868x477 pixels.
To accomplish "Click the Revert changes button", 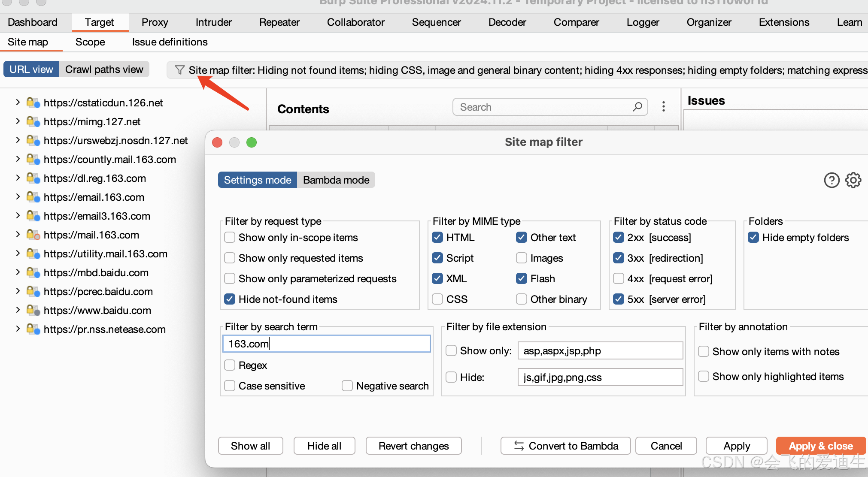I will click(413, 446).
